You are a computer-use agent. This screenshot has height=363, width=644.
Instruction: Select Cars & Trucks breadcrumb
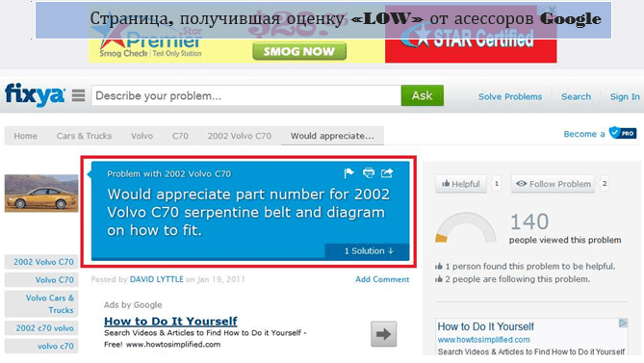(84, 136)
